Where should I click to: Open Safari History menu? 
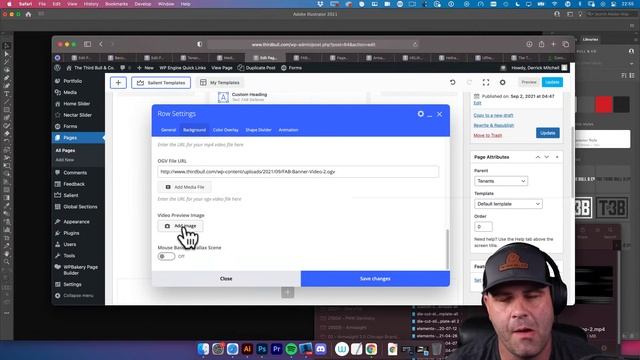(91, 4)
